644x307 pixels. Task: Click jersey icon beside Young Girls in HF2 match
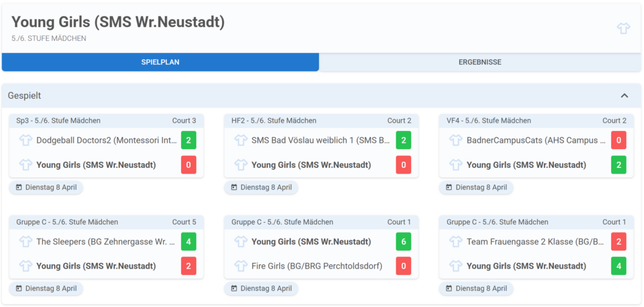(241, 165)
